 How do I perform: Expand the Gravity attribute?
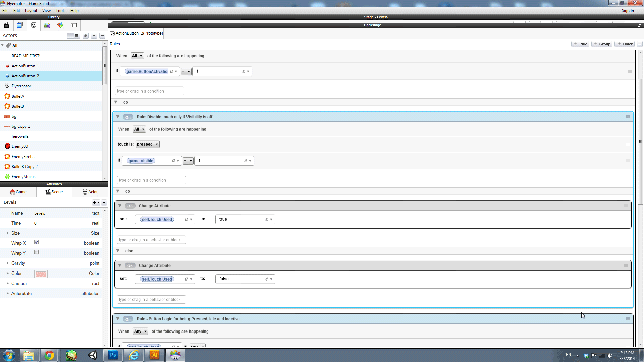(x=7, y=263)
